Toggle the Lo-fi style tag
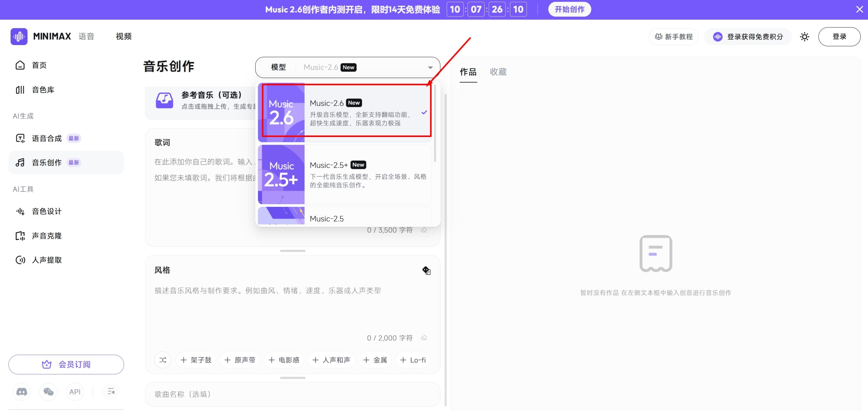868x411 pixels. pos(412,360)
